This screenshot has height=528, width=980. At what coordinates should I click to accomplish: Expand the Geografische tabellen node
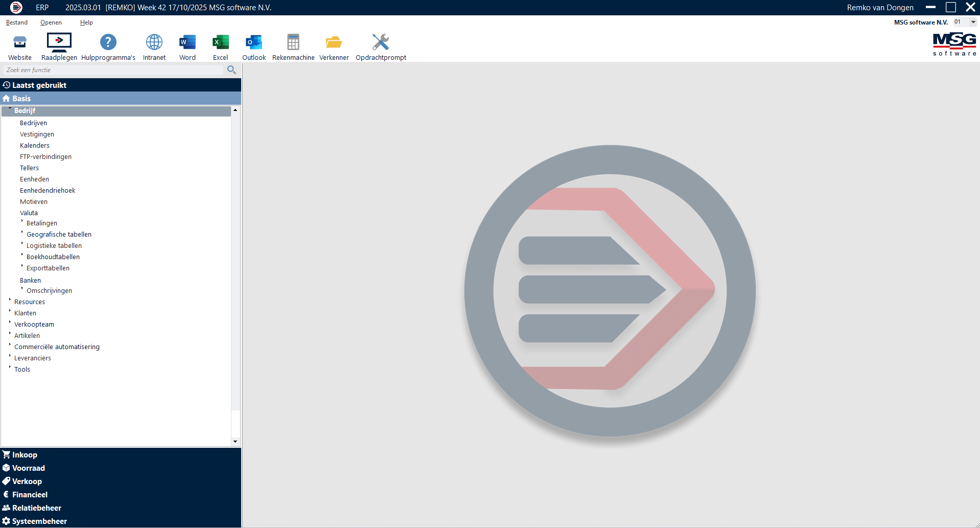click(22, 233)
